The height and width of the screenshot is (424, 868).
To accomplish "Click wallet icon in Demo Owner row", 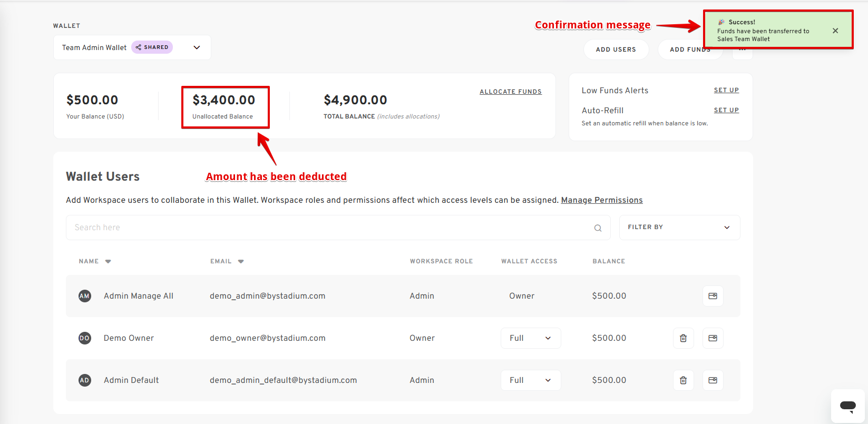I will click(x=713, y=338).
